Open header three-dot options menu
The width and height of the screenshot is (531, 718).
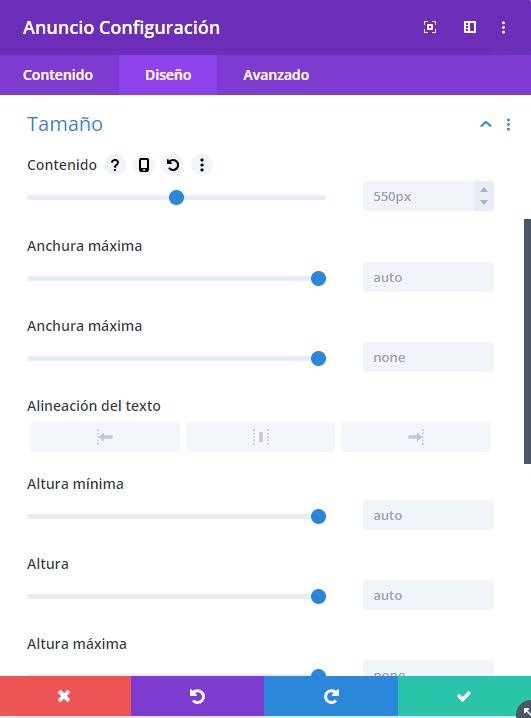click(503, 27)
